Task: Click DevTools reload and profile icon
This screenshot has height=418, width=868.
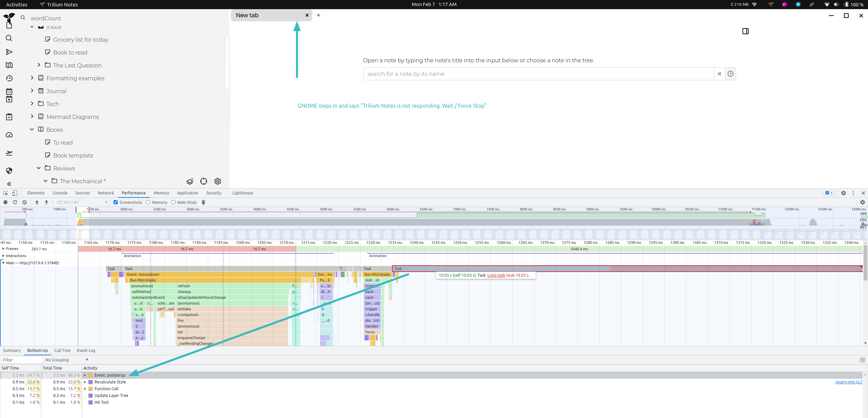Action: point(15,202)
